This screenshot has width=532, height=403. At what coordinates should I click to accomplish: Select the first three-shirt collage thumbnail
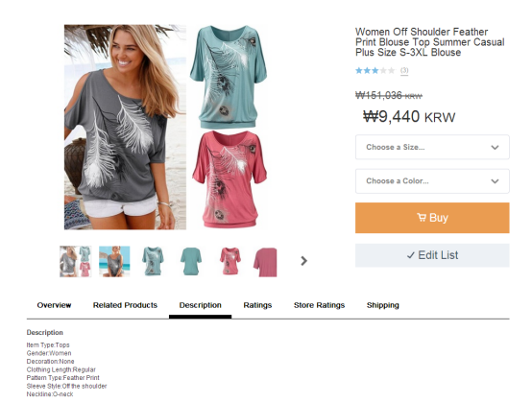[75, 261]
